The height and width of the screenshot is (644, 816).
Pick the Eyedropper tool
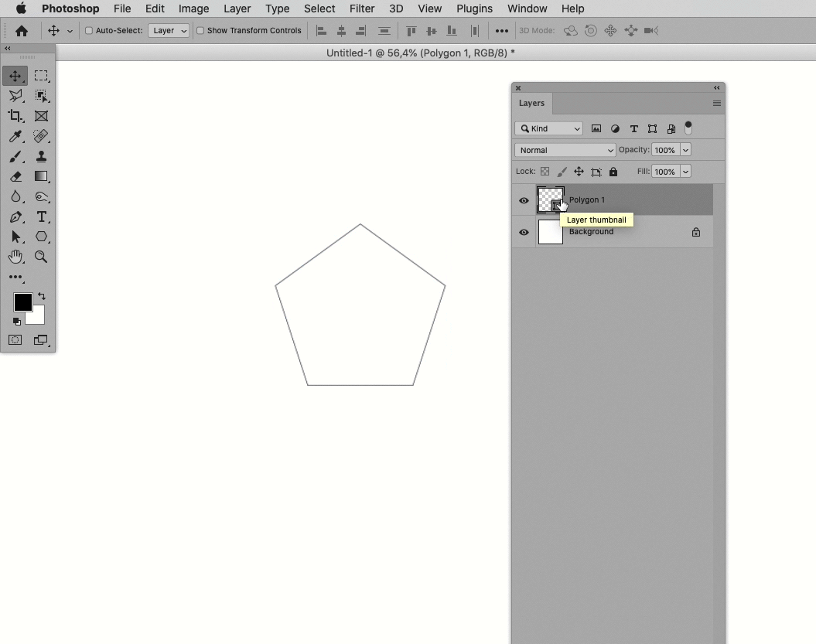click(x=15, y=136)
